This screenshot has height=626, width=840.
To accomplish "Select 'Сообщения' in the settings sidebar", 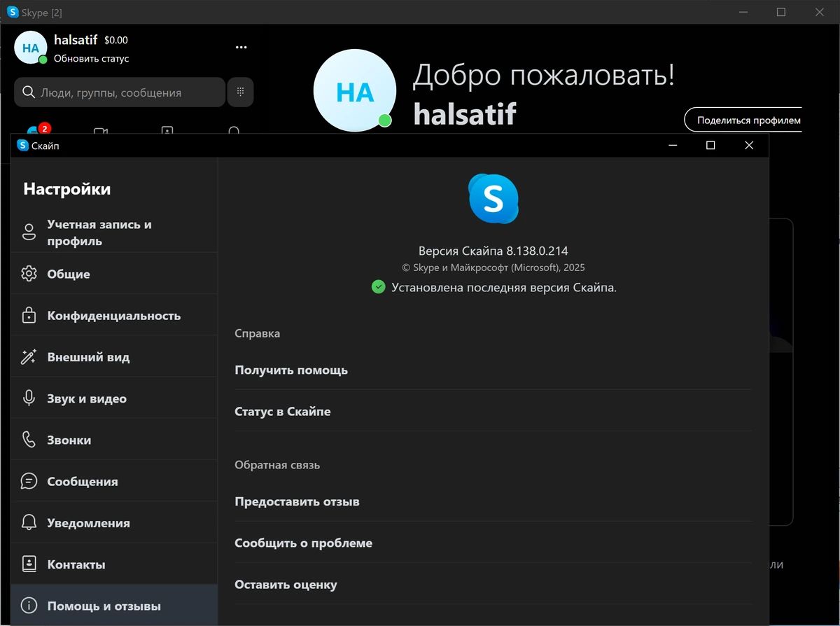I will click(x=114, y=481).
